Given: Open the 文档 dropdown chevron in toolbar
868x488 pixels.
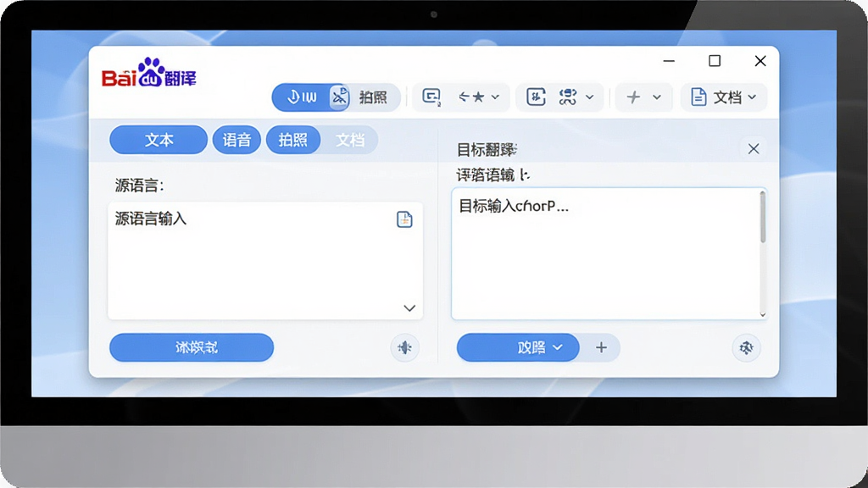Looking at the screenshot, I should 752,97.
